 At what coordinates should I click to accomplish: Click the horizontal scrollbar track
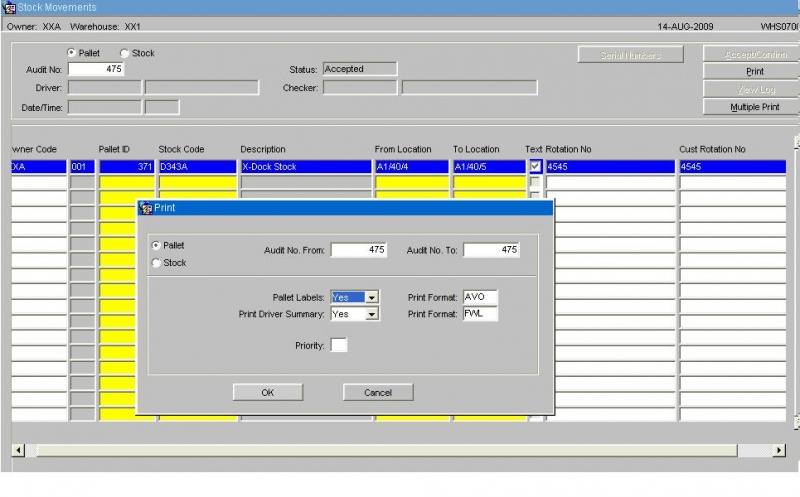(x=387, y=450)
